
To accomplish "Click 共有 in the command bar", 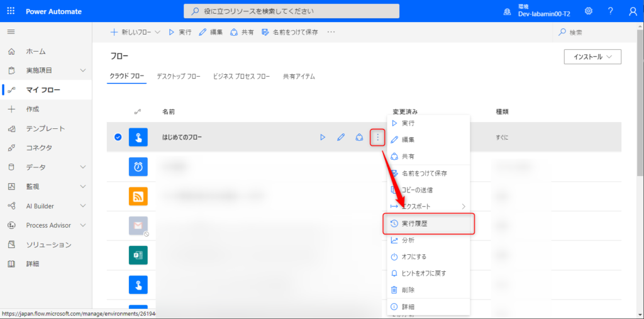I will [242, 33].
